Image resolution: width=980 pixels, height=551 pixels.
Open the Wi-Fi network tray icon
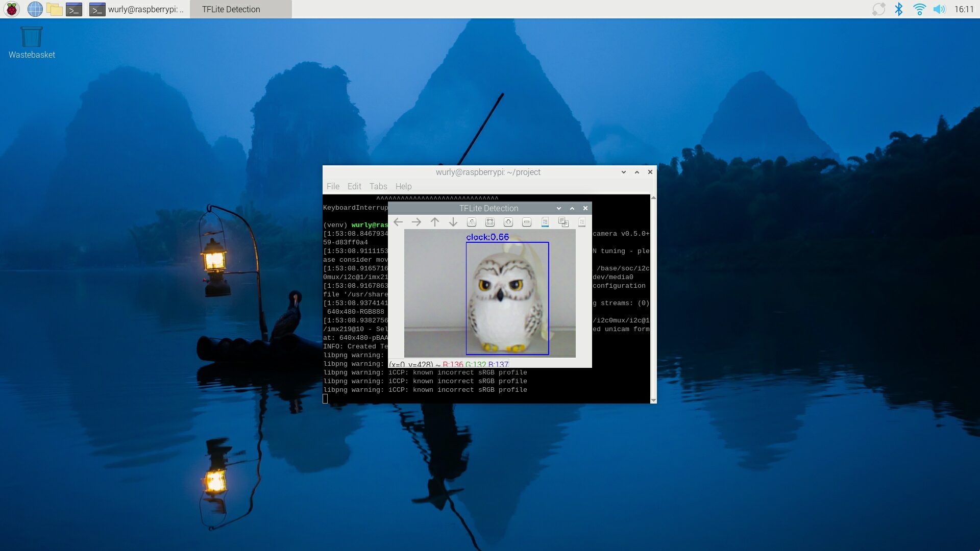pos(919,9)
